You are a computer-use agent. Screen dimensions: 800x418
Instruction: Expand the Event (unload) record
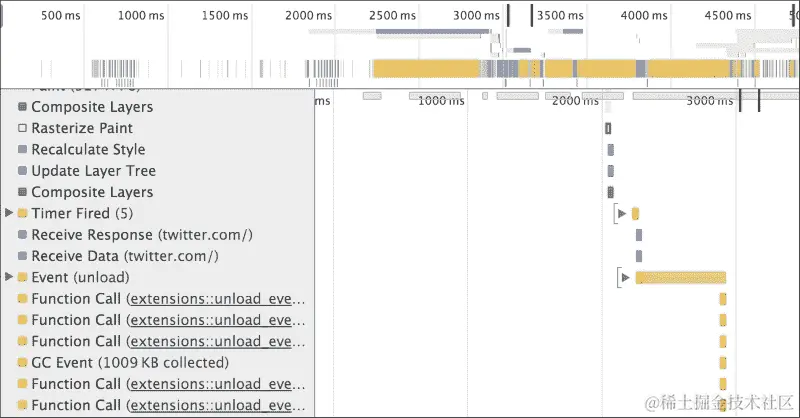9,277
